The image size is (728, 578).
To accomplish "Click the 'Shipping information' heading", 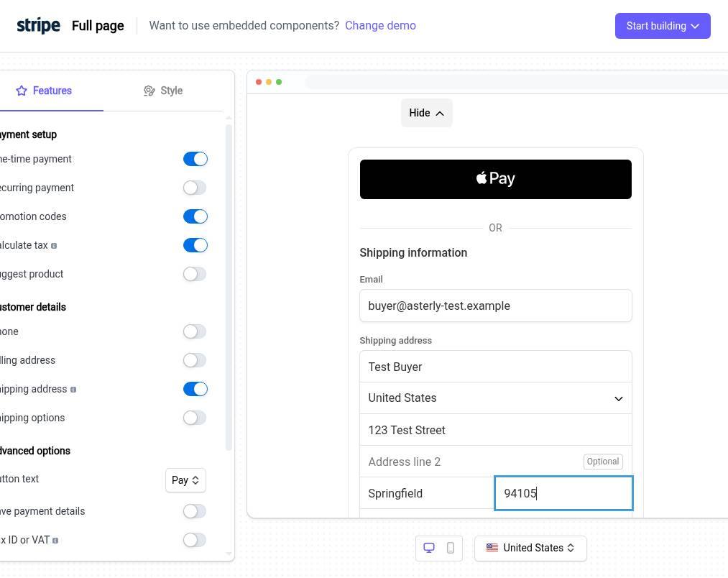I will click(413, 253).
